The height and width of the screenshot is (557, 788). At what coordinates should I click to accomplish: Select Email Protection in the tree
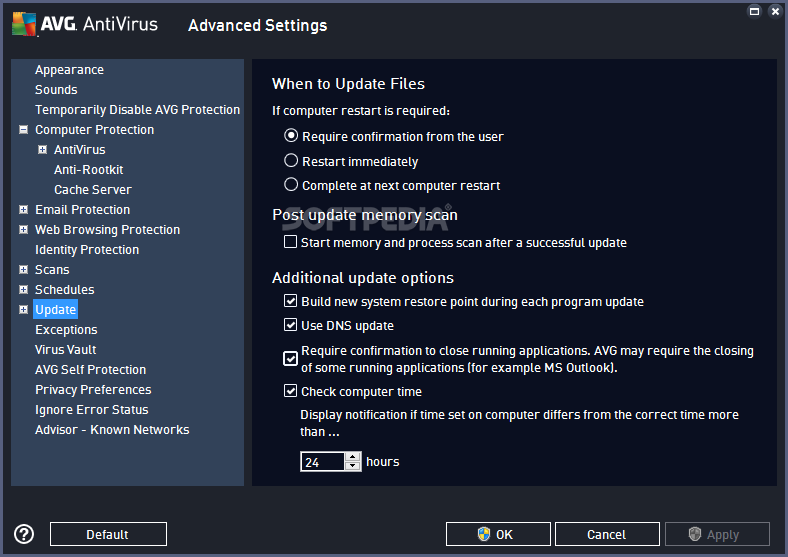click(82, 210)
